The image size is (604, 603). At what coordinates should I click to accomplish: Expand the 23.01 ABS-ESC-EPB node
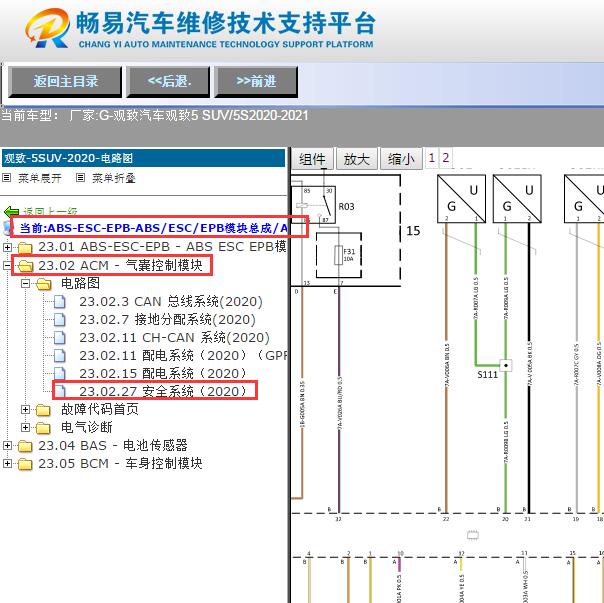click(x=7, y=247)
